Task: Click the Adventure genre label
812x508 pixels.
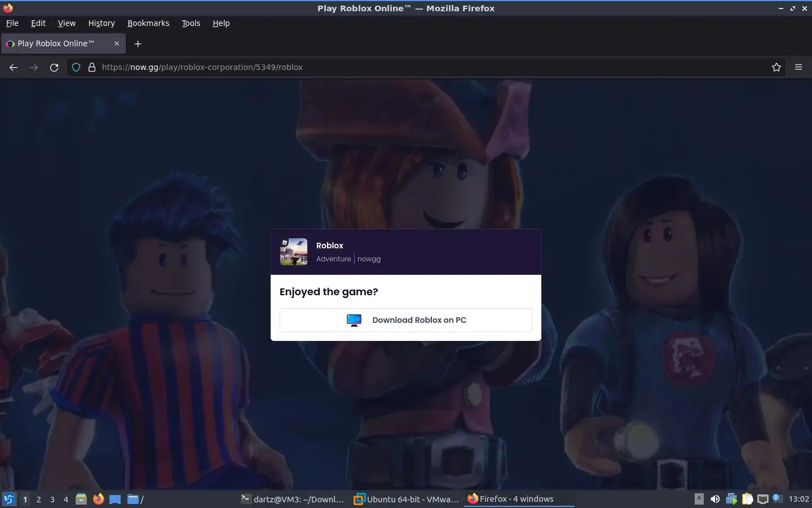Action: pyautogui.click(x=334, y=259)
